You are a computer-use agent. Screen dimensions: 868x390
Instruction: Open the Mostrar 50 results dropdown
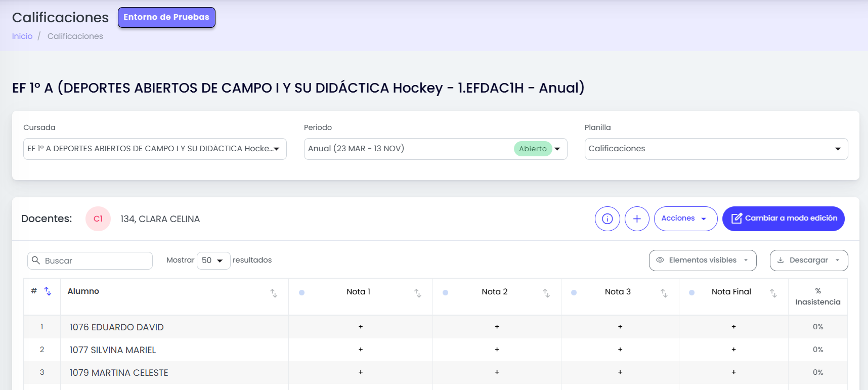[x=213, y=261]
